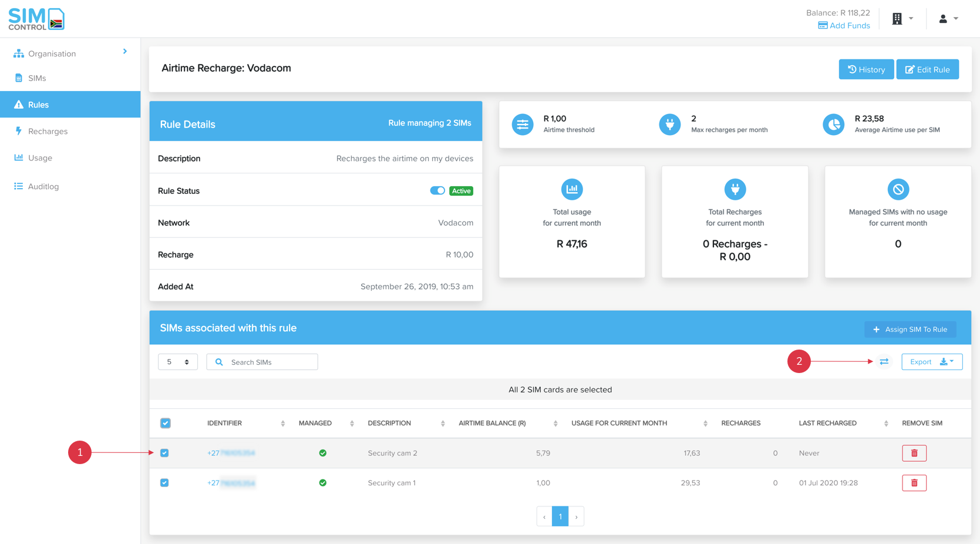Click managed checkmark for Security cam 1
Image resolution: width=980 pixels, height=544 pixels.
pos(322,483)
